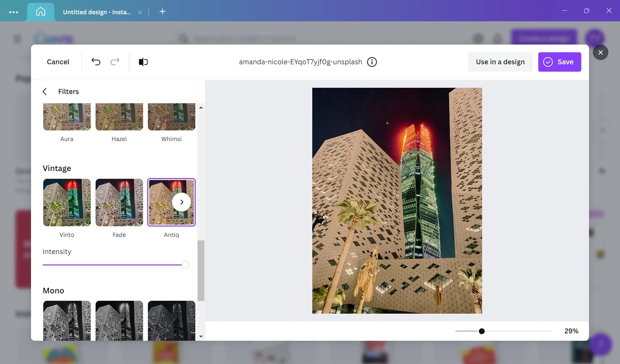620x364 pixels.
Task: Click the zoom slider handle
Action: pyautogui.click(x=482, y=331)
